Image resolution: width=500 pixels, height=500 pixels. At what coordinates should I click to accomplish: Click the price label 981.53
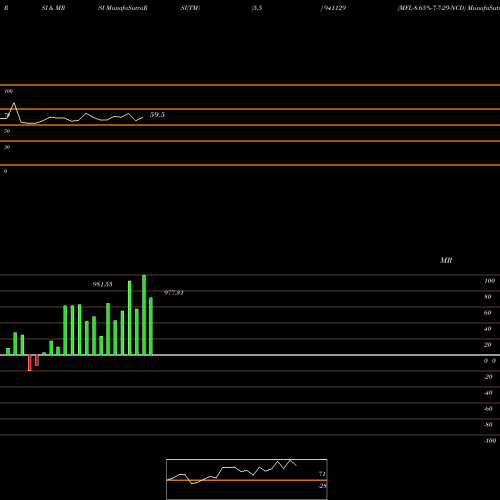tap(102, 284)
